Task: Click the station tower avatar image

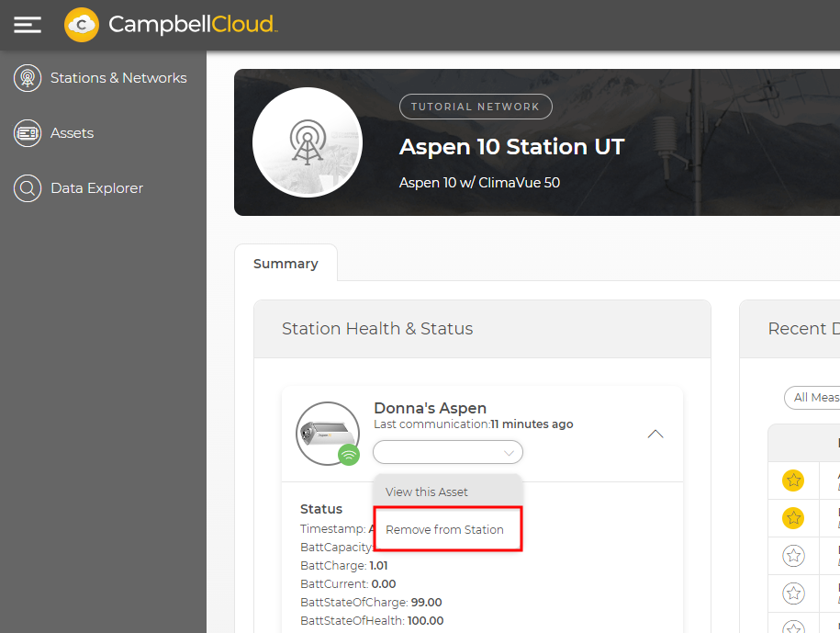Action: (308, 142)
